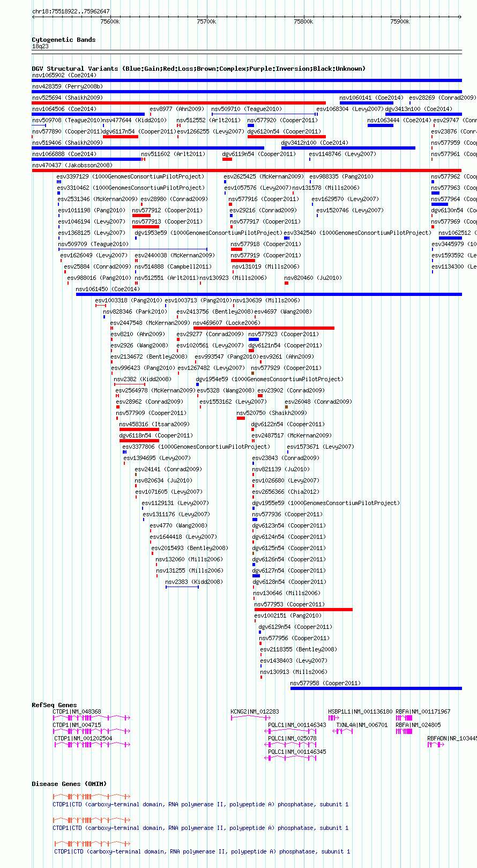
Task: Click the KCNG2|NM_012283 gene label
Action: click(255, 711)
